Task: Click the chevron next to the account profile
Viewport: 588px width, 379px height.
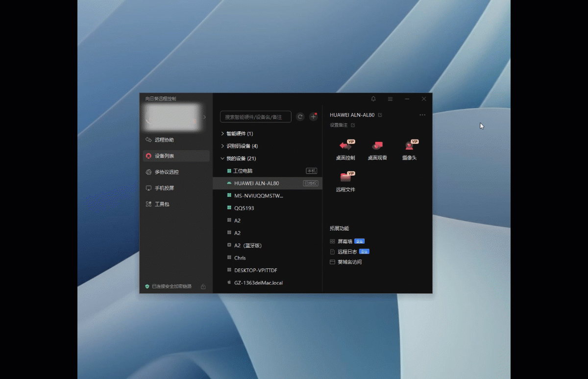Action: coord(205,117)
